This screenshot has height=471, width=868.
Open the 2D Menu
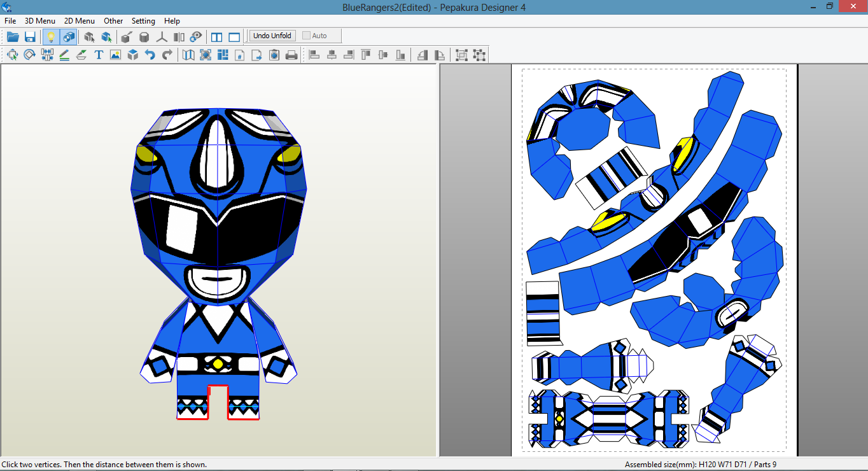coord(80,20)
